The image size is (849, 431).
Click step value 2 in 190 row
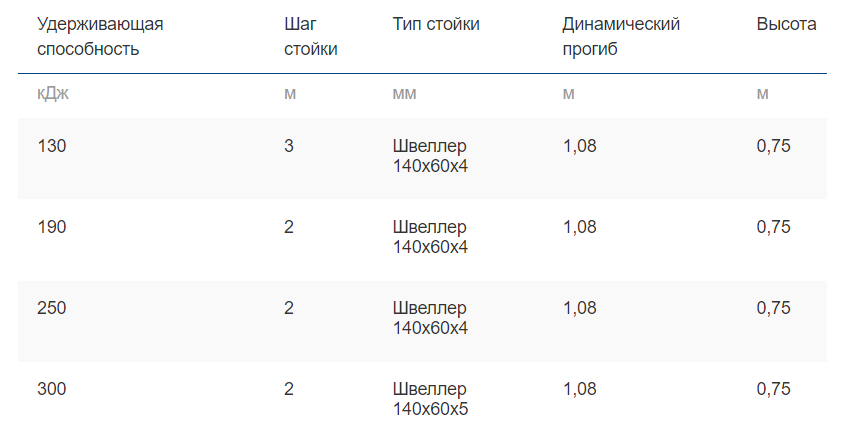(289, 226)
